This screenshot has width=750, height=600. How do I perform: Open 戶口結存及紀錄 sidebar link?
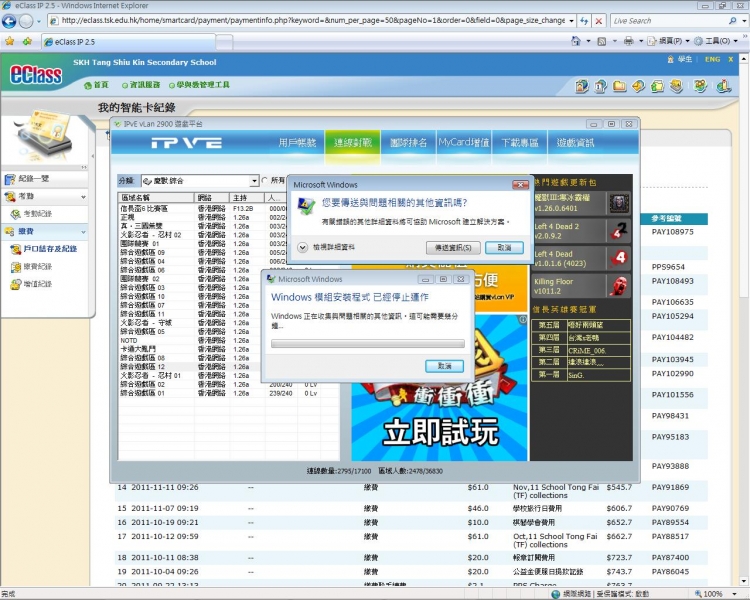(49, 248)
